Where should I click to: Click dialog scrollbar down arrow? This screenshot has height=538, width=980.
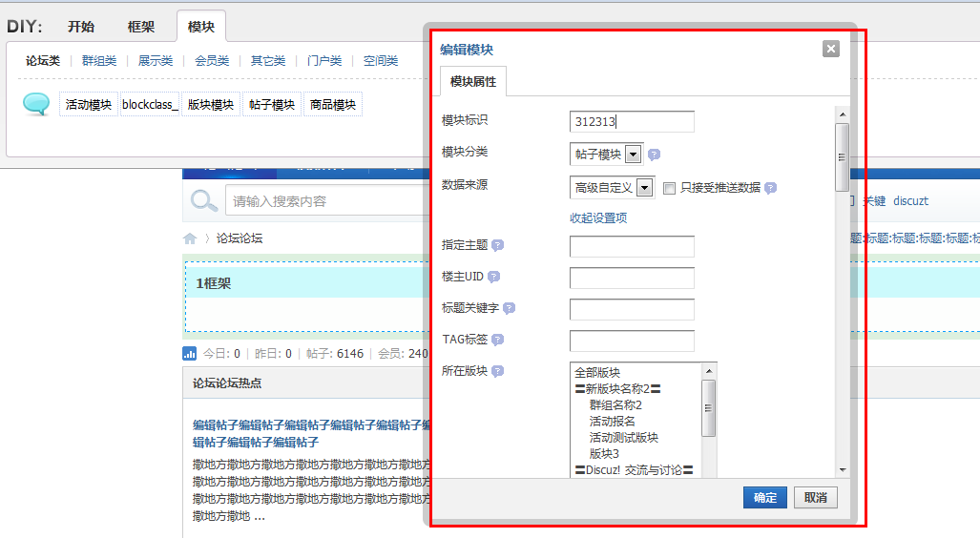[x=843, y=470]
